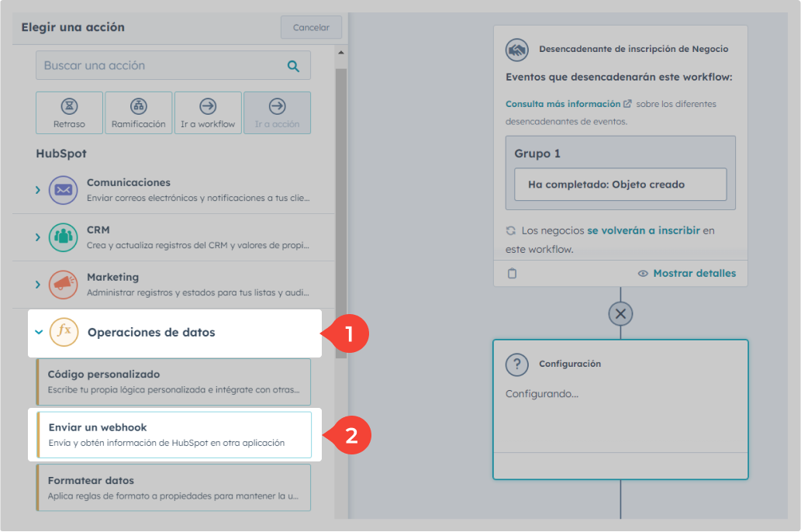801x532 pixels.
Task: Expand the CRM category chevron
Action: coord(38,237)
